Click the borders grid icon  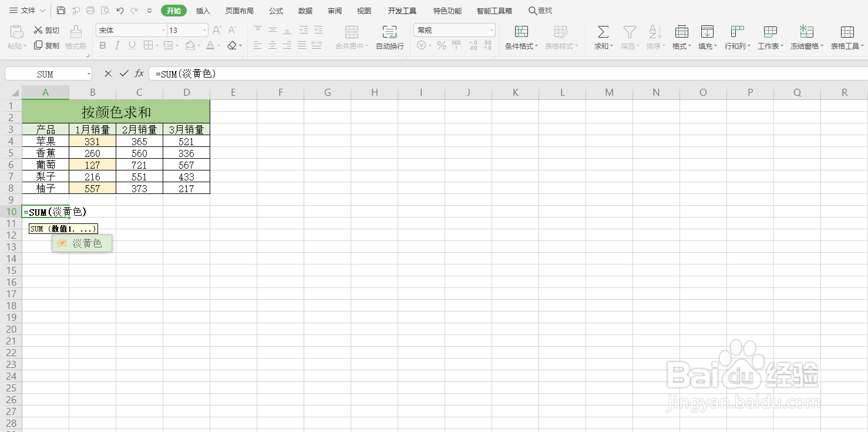pyautogui.click(x=148, y=45)
